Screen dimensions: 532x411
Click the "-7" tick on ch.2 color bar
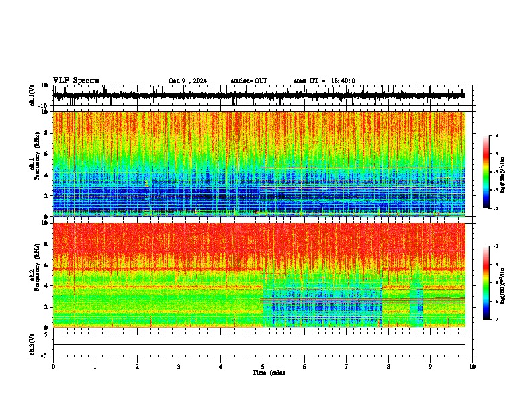[496, 319]
